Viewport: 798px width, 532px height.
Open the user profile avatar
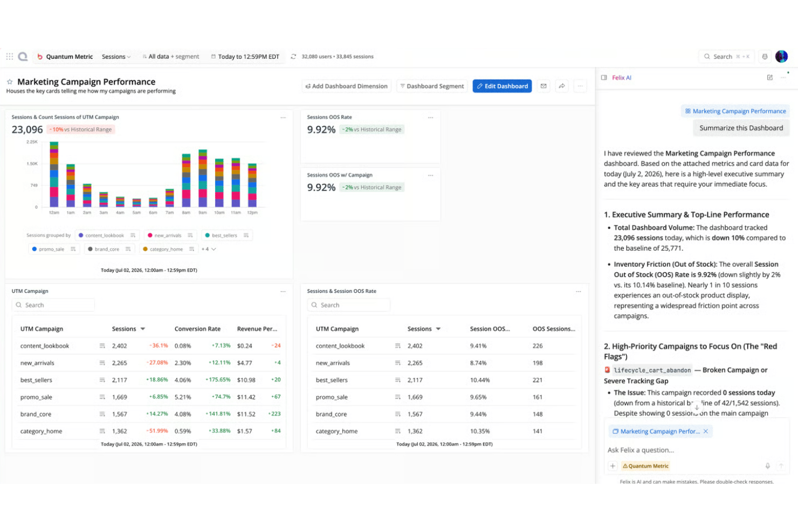[781, 56]
